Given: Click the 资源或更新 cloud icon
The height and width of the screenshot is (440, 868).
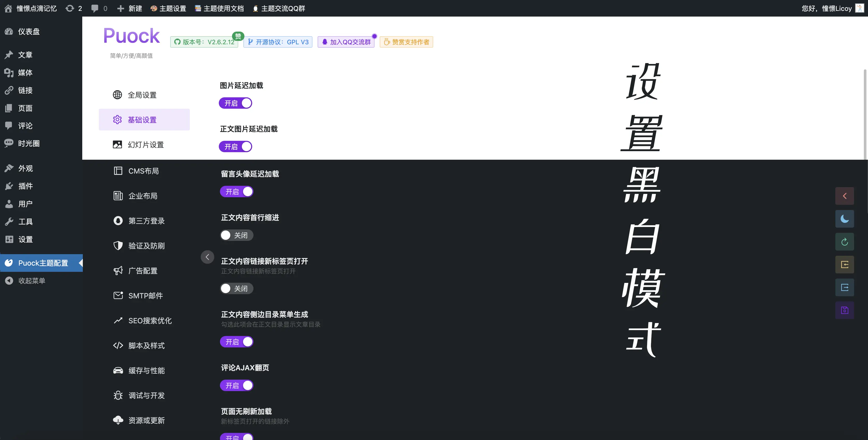Looking at the screenshot, I should click(x=118, y=420).
